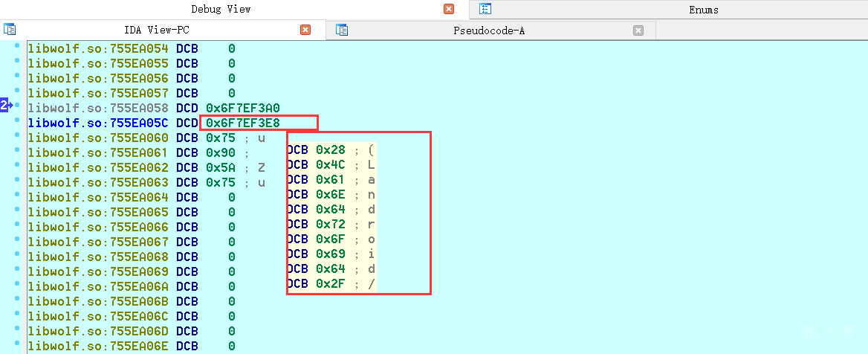
Task: Click the register 2 arrow marker
Action: (6, 106)
